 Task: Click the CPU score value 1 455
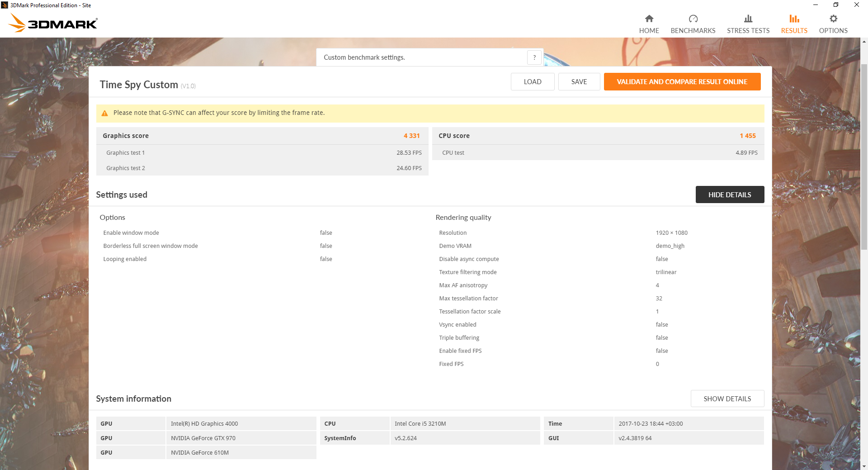[x=748, y=136]
